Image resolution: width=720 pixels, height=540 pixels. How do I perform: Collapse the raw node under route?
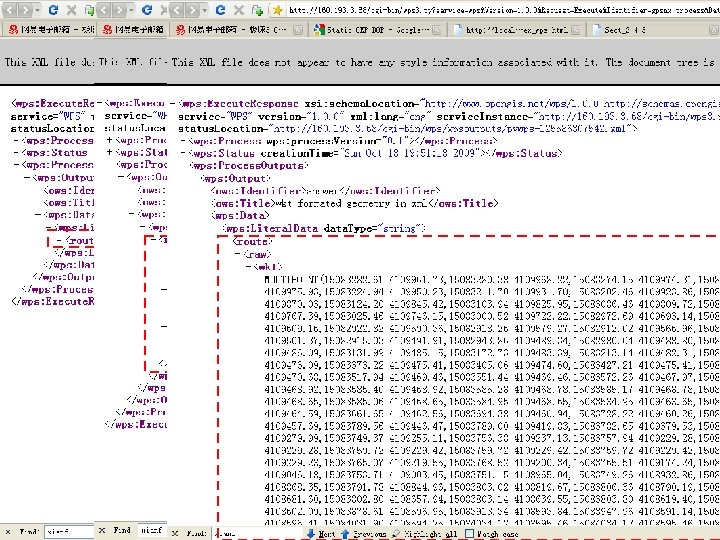[237, 253]
